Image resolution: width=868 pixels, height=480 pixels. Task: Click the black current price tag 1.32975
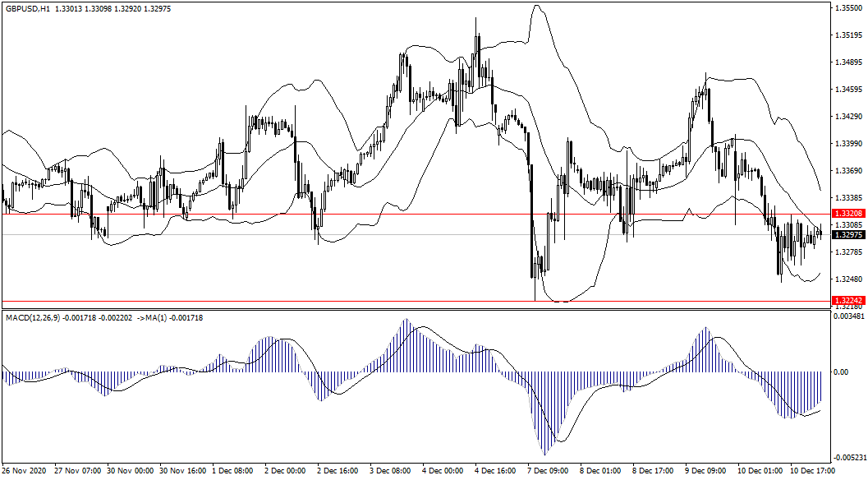point(847,235)
